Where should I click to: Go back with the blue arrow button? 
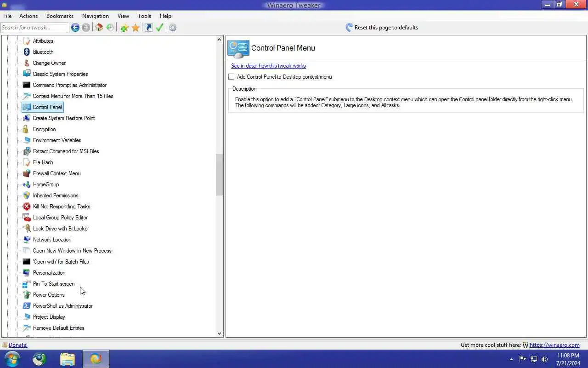click(x=75, y=28)
